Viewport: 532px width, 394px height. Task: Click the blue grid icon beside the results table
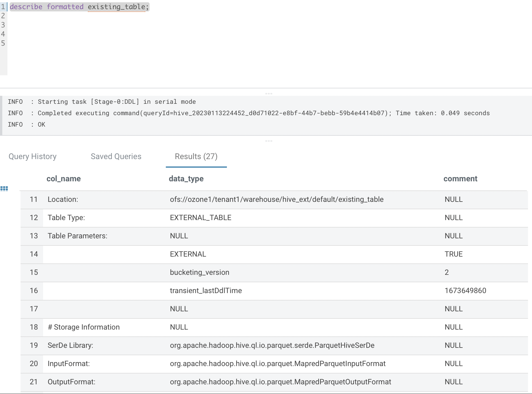pos(4,188)
